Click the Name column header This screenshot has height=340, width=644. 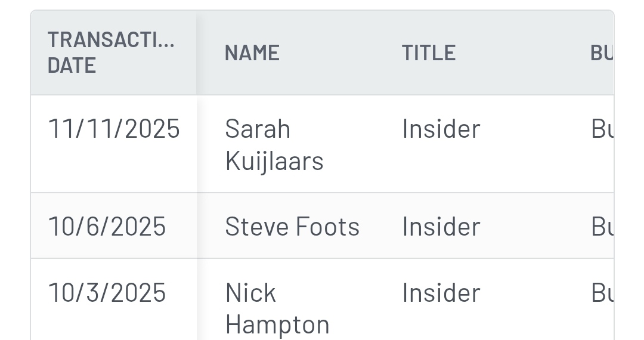click(x=252, y=53)
